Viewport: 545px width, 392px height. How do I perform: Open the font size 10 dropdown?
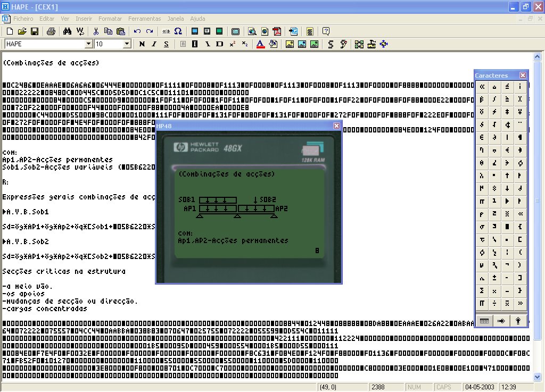(127, 44)
